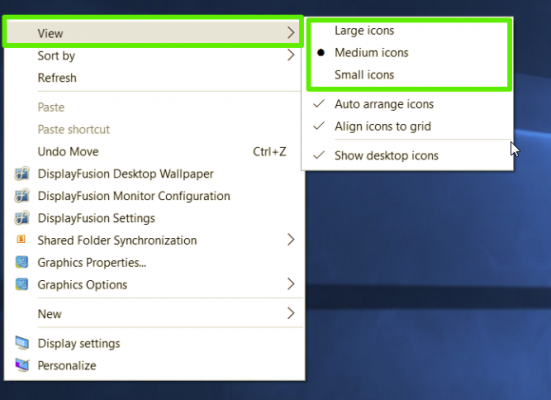Click the Shared Folder Synchronization icon

point(21,239)
